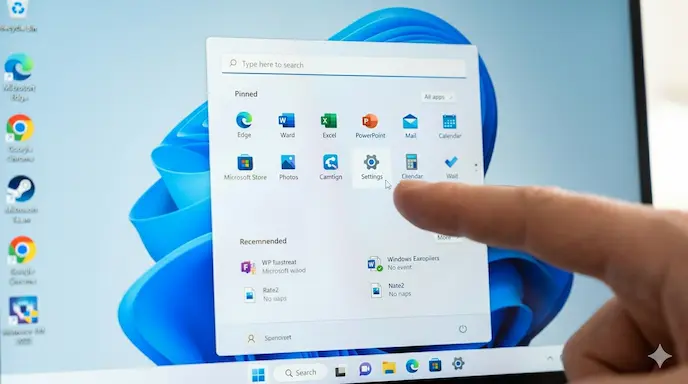Click the Windows Start button on taskbar
The width and height of the screenshot is (688, 384).
(x=258, y=374)
